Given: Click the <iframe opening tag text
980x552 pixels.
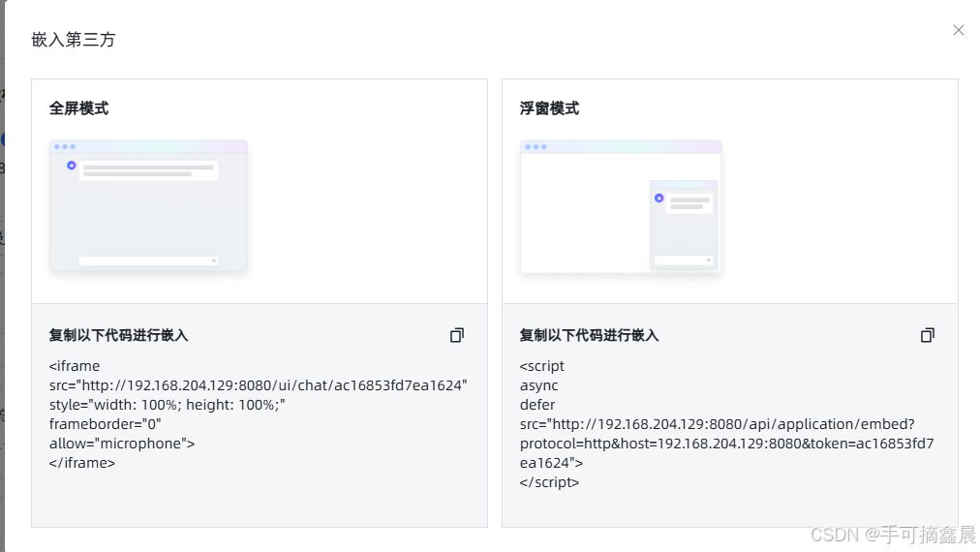Looking at the screenshot, I should 75,366.
